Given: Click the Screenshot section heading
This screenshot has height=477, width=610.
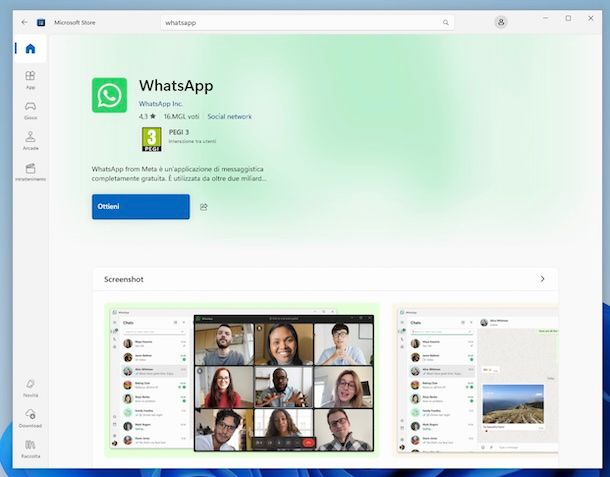Looking at the screenshot, I should coord(124,279).
